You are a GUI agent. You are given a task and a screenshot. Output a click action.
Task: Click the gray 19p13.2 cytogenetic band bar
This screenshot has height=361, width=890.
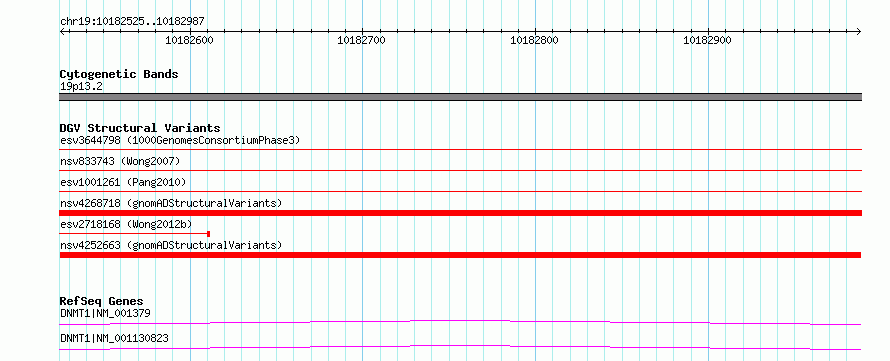point(460,97)
